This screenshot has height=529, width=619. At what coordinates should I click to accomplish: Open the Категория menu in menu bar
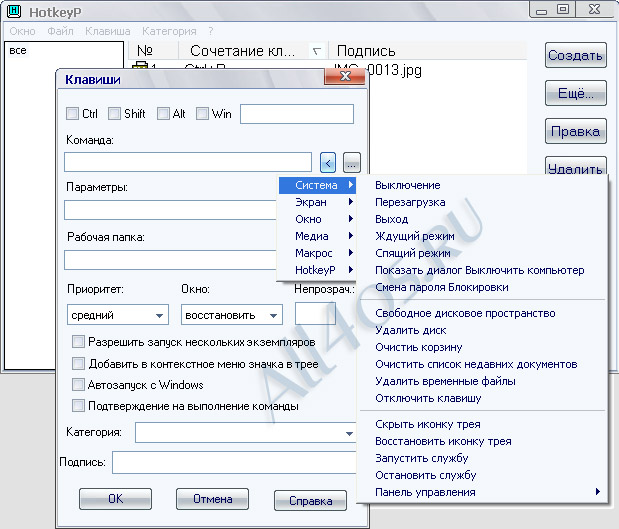[x=169, y=31]
